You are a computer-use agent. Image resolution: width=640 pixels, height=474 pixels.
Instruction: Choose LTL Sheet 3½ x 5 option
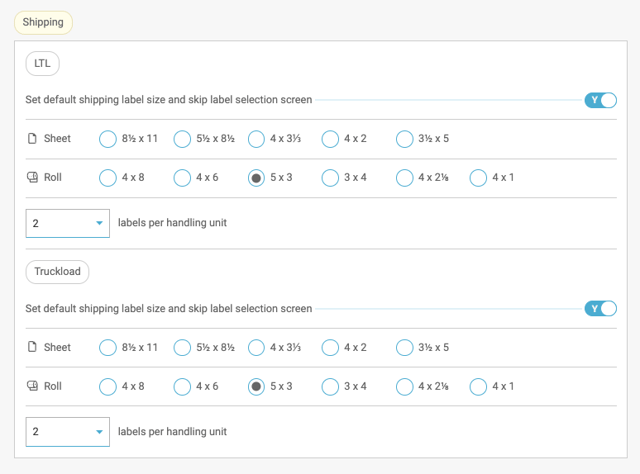coord(404,139)
